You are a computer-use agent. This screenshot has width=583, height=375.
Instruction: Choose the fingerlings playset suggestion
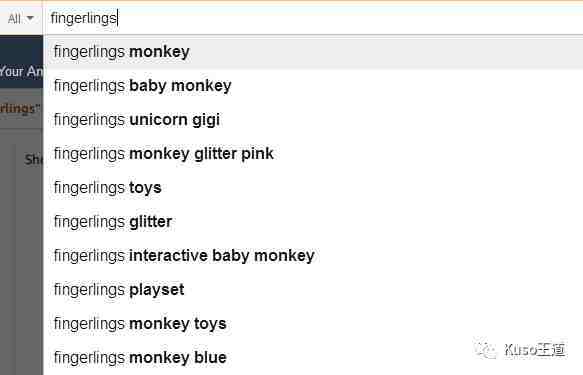point(313,290)
